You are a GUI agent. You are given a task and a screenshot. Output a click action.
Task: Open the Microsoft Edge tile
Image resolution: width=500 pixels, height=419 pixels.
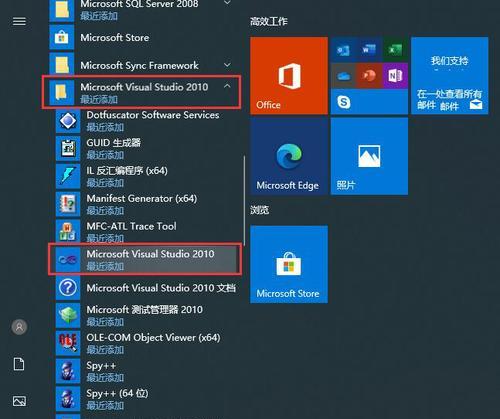coord(289,156)
